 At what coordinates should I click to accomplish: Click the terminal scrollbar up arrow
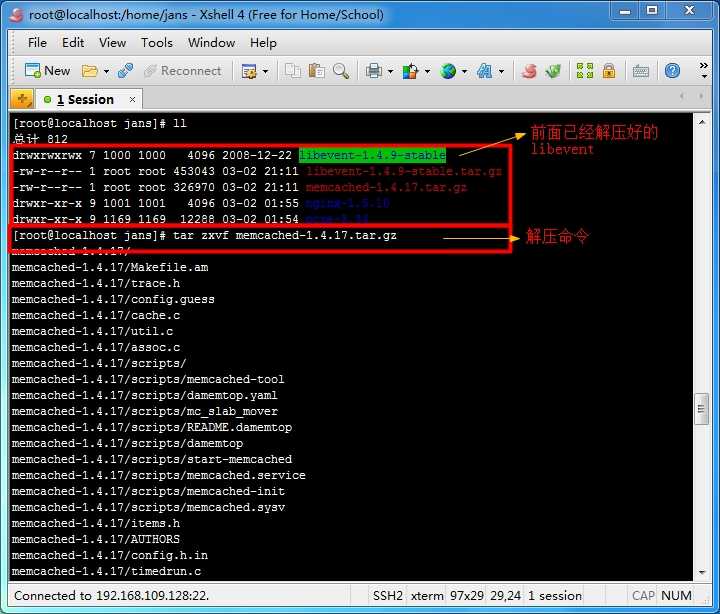pyautogui.click(x=702, y=122)
